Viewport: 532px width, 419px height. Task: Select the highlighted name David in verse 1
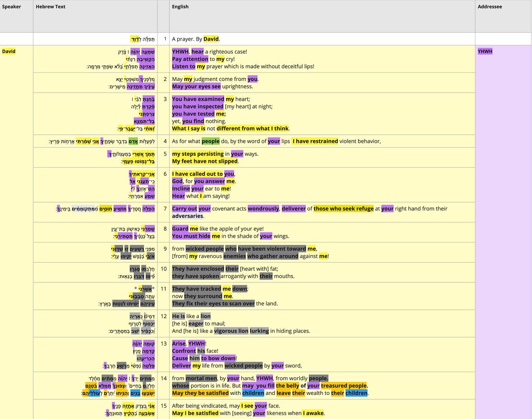point(211,39)
